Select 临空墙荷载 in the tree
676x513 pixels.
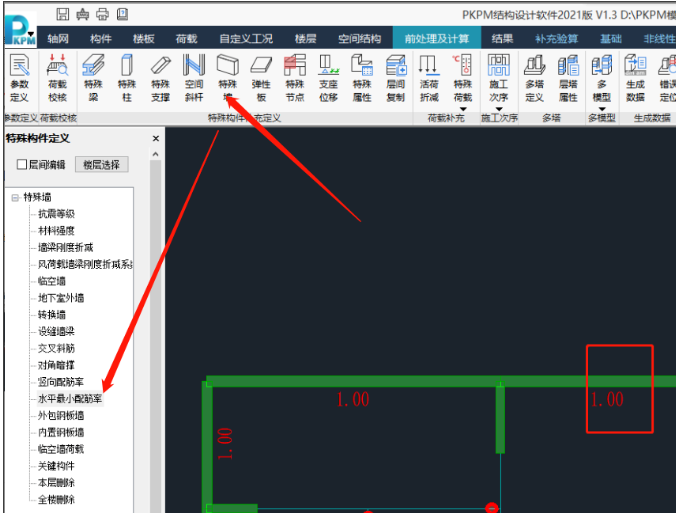pyautogui.click(x=61, y=449)
